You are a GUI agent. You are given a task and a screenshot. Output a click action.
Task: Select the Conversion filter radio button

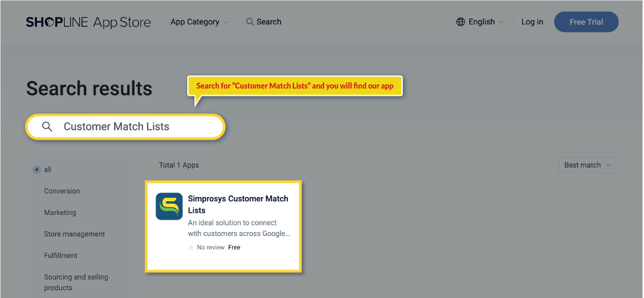(37, 191)
